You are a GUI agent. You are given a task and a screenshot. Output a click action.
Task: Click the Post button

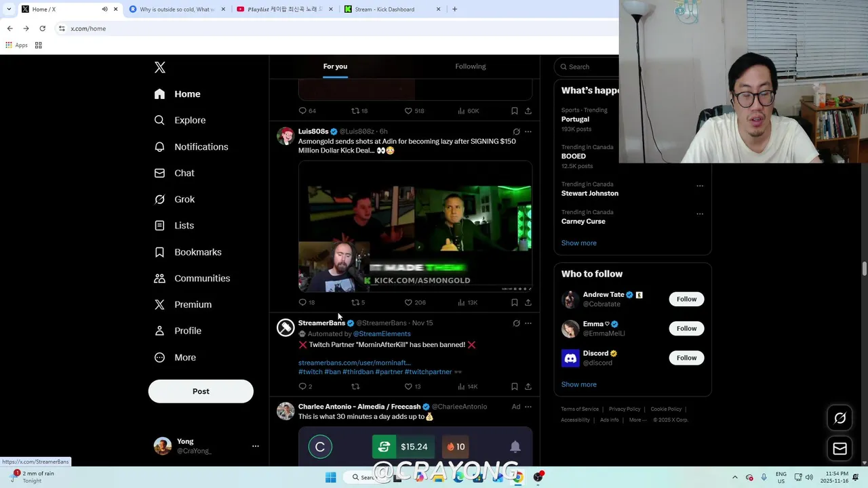(x=201, y=391)
